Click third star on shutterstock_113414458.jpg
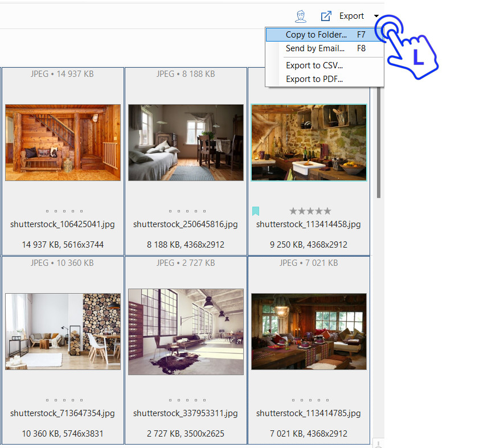The height and width of the screenshot is (448, 500). click(310, 211)
